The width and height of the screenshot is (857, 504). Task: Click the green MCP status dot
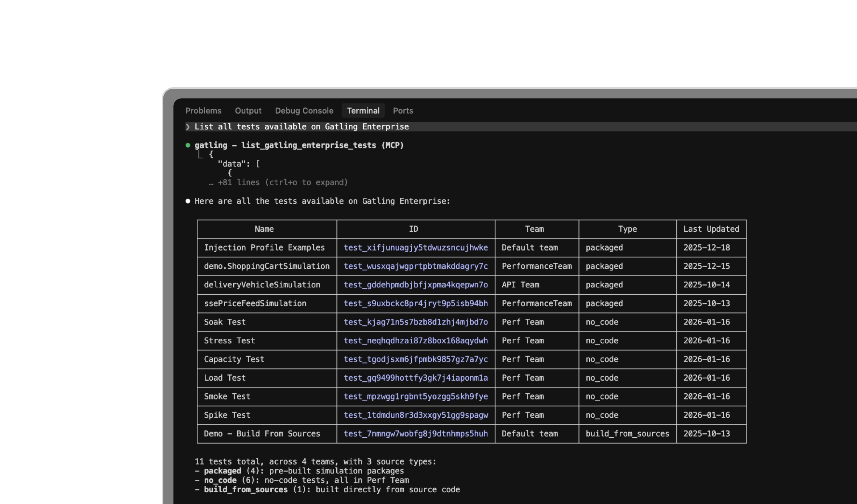click(x=188, y=146)
